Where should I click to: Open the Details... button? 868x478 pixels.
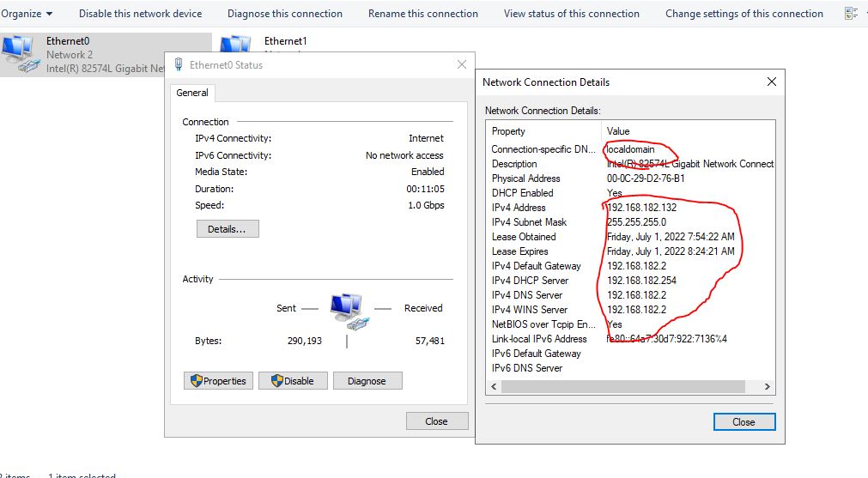tap(227, 229)
